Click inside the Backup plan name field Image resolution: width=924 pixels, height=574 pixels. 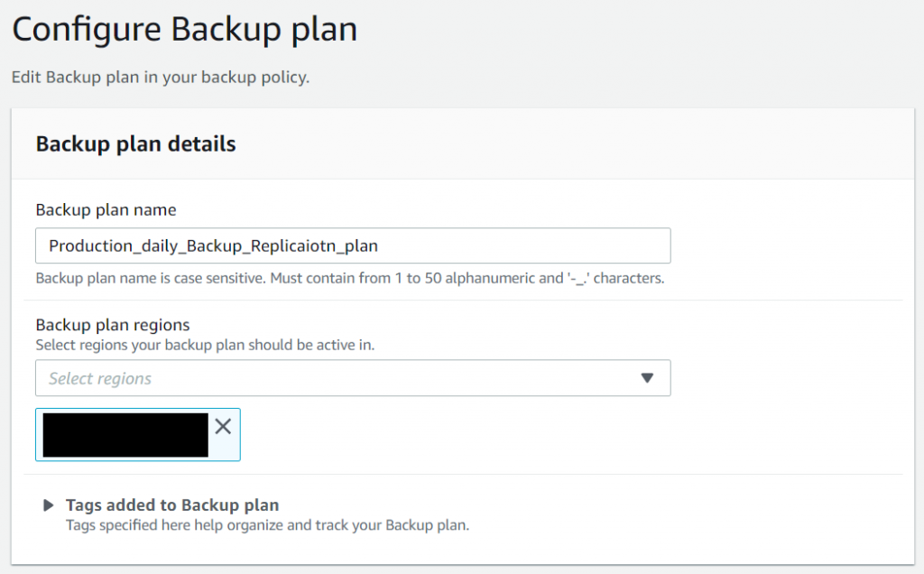(x=352, y=245)
